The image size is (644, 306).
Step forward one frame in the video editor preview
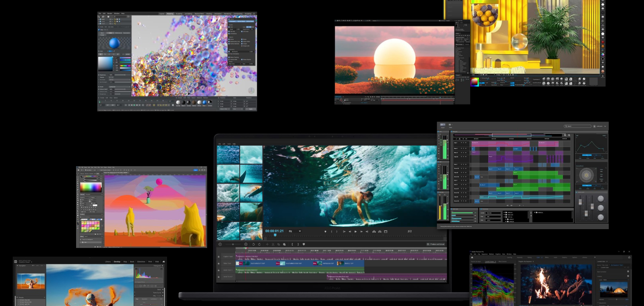click(361, 232)
